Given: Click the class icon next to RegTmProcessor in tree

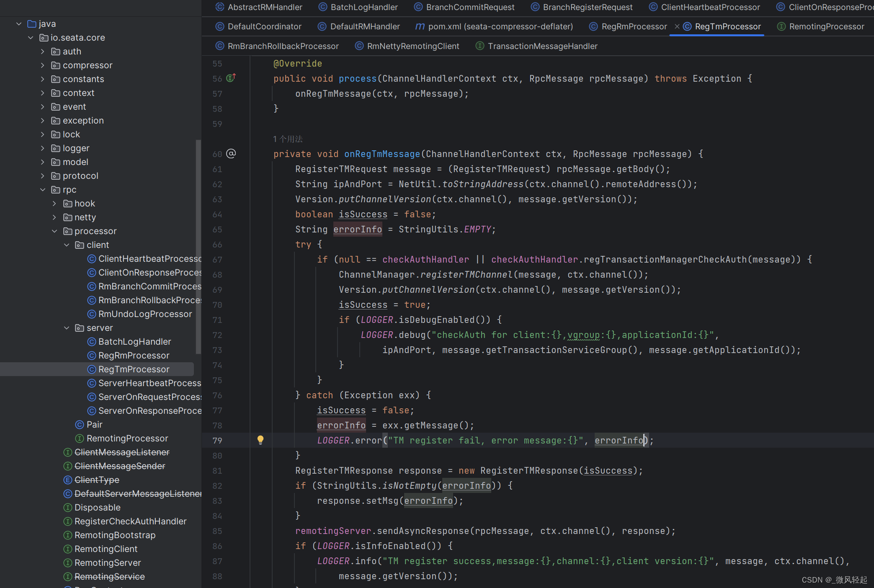Looking at the screenshot, I should coord(92,369).
